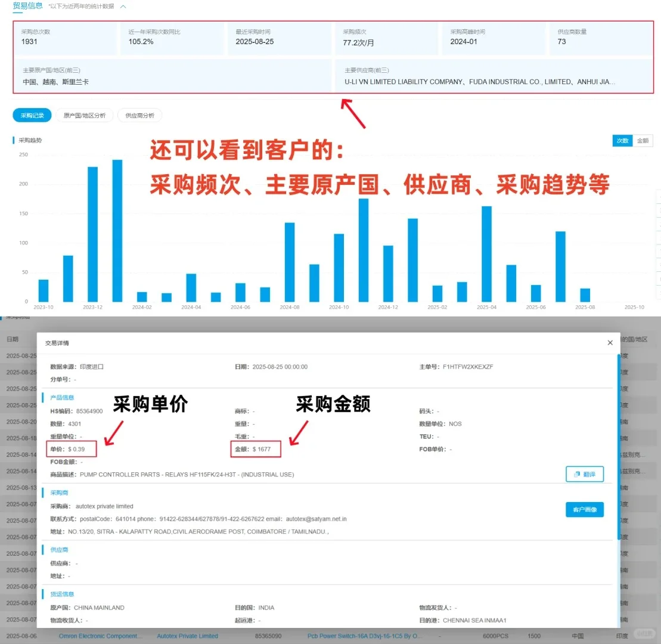
Task: Click the 货运信息 section heading
Action: click(x=62, y=595)
